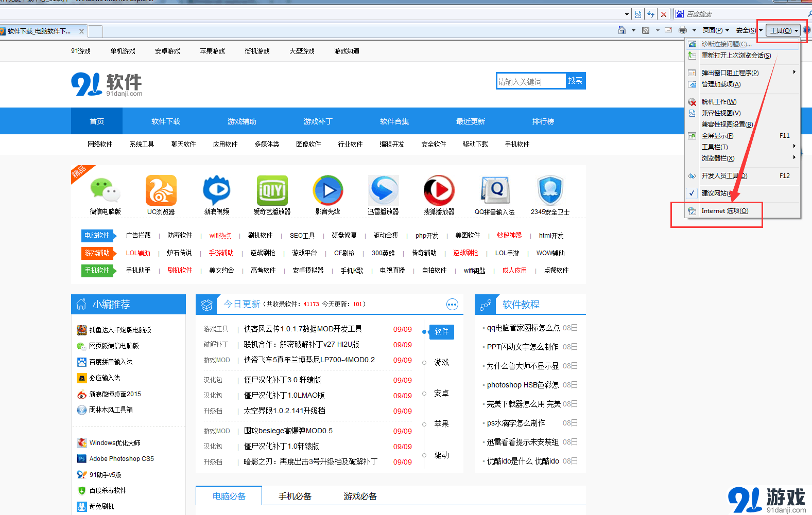Screen dimensions: 812x515
Task: Open link LOL辅助 in red
Action: coord(138,253)
